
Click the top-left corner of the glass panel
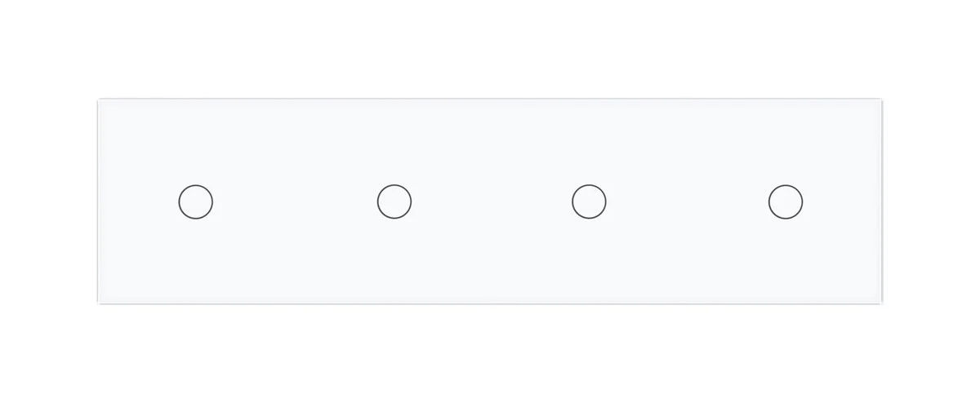(x=99, y=100)
